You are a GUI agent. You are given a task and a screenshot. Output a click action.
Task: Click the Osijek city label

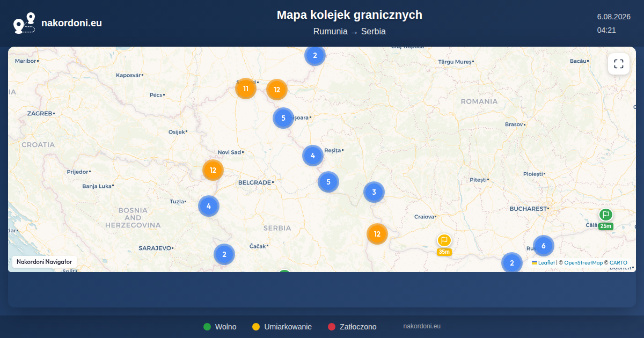click(x=177, y=131)
